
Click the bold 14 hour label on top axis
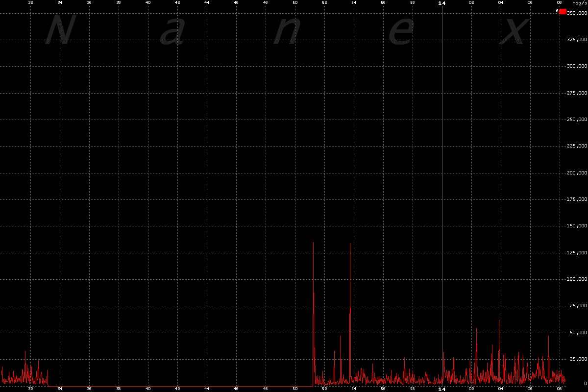click(x=442, y=3)
